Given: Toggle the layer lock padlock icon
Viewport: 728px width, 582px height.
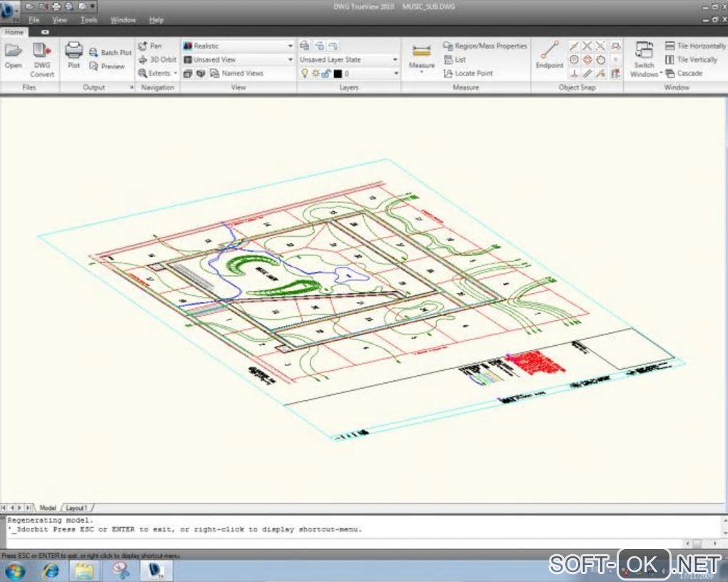Looking at the screenshot, I should pyautogui.click(x=325, y=73).
